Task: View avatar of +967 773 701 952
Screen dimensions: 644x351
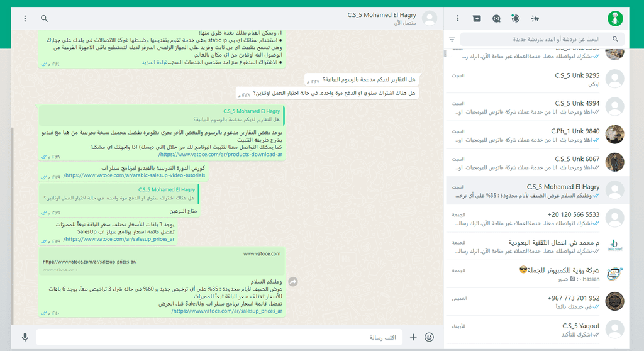Action: click(614, 302)
